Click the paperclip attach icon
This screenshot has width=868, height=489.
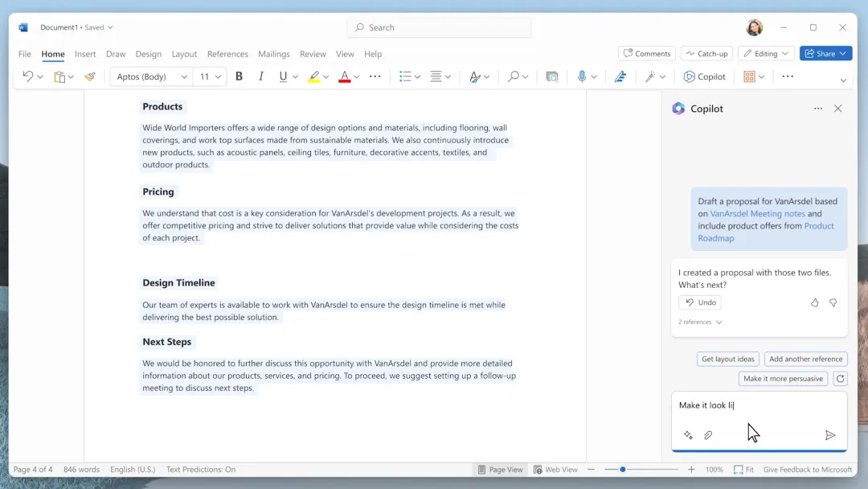coord(708,435)
